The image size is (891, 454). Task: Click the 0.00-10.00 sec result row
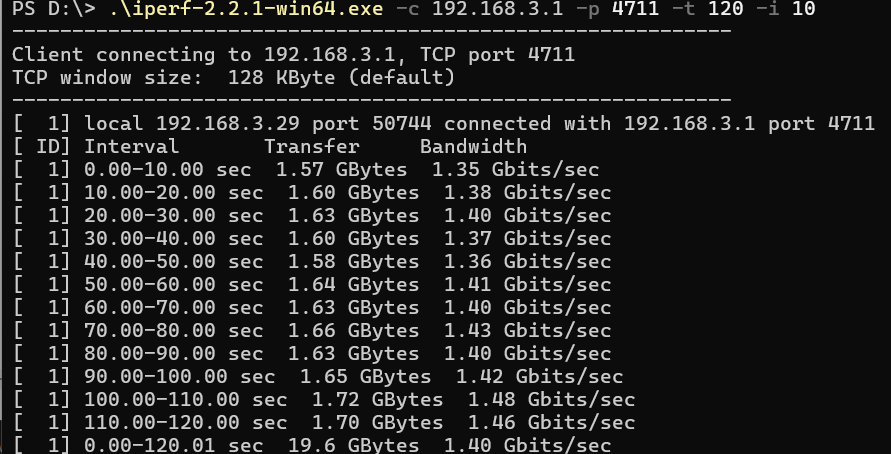306,169
